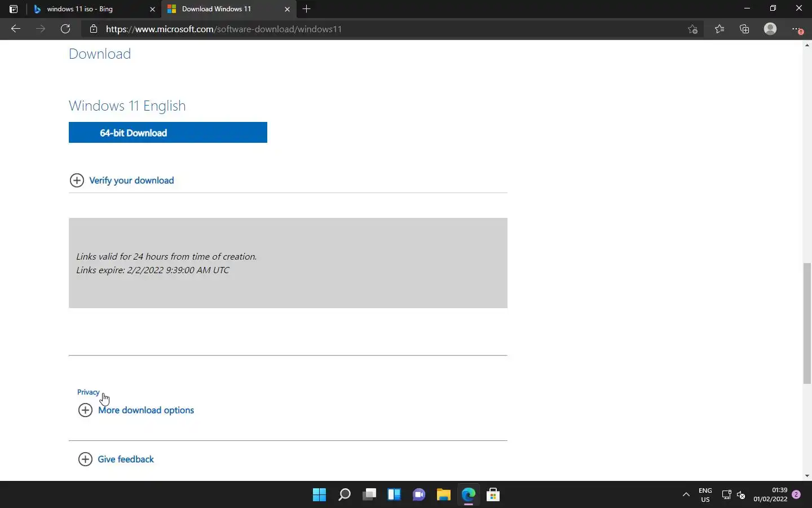Click the ENG US language indicator
812x508 pixels.
tap(705, 495)
